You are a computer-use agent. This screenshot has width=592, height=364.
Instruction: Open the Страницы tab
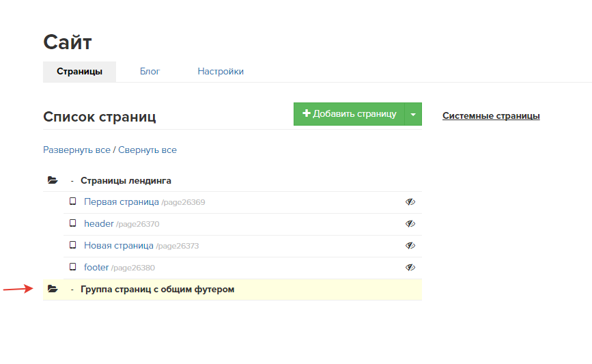[79, 72]
